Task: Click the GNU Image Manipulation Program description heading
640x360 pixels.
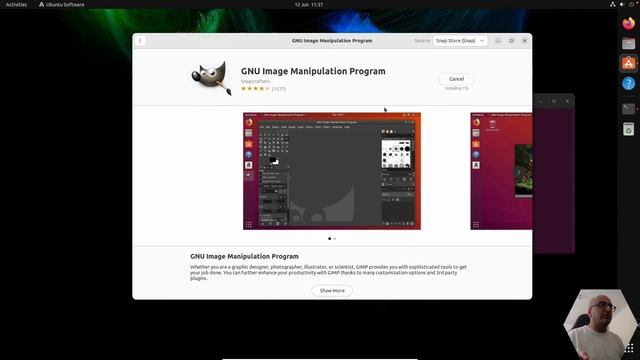Action: point(244,256)
